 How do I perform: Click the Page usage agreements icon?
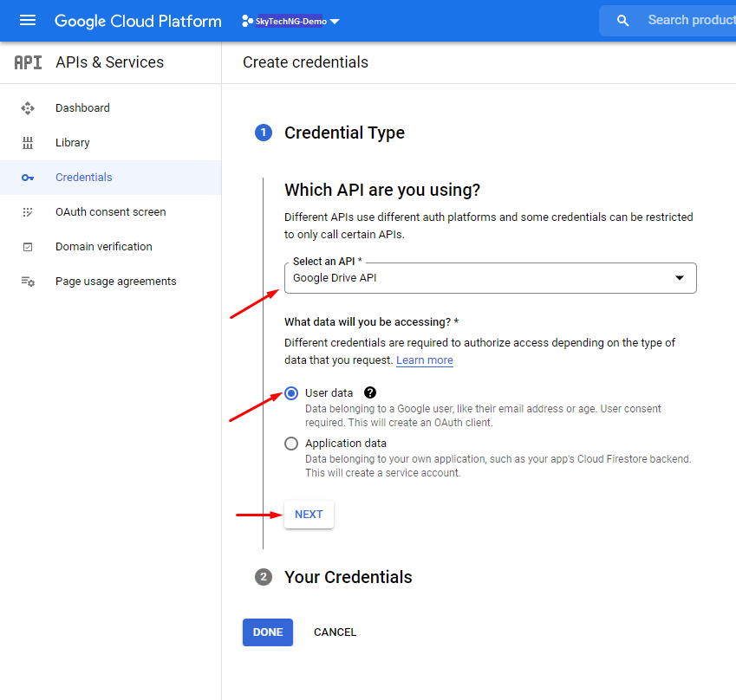click(28, 282)
